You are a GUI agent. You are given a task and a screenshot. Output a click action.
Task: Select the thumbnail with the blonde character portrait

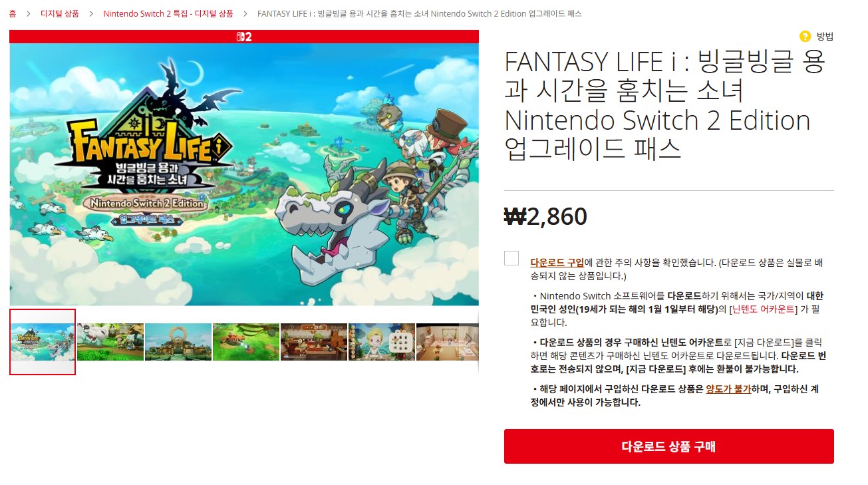pyautogui.click(x=382, y=342)
